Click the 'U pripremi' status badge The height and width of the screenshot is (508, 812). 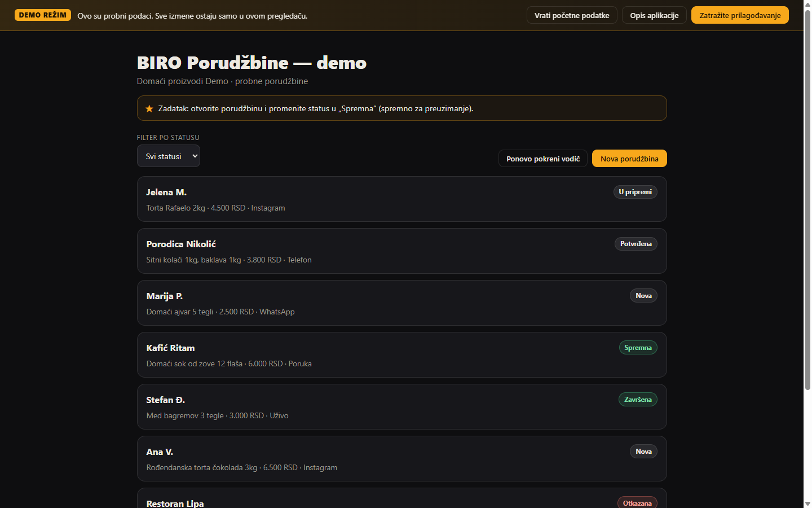point(636,192)
